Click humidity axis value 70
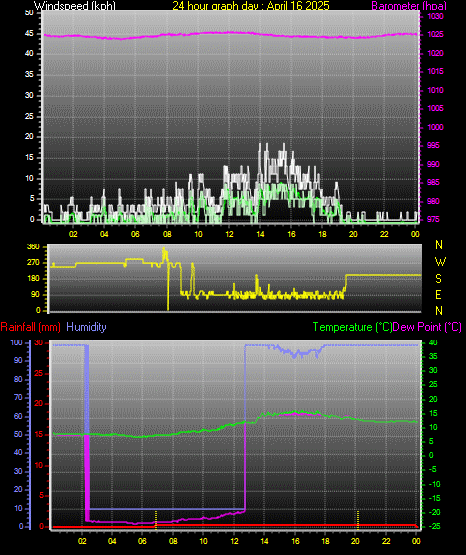The width and height of the screenshot is (466, 555). coord(18,397)
